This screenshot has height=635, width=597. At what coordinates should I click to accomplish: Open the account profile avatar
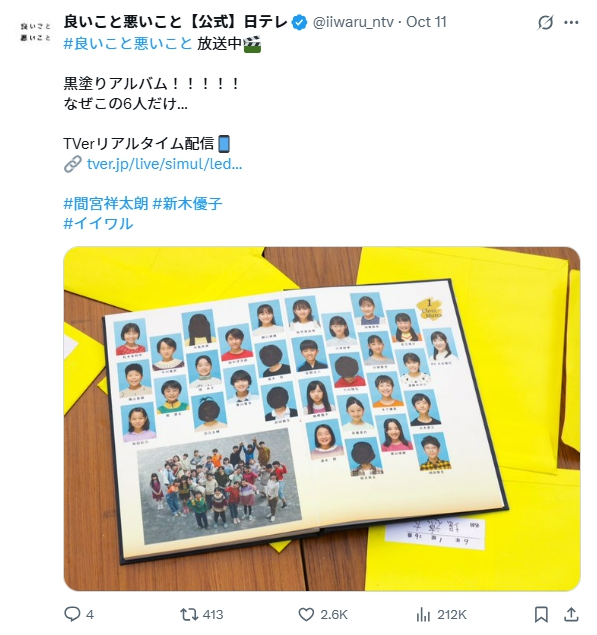(36, 32)
